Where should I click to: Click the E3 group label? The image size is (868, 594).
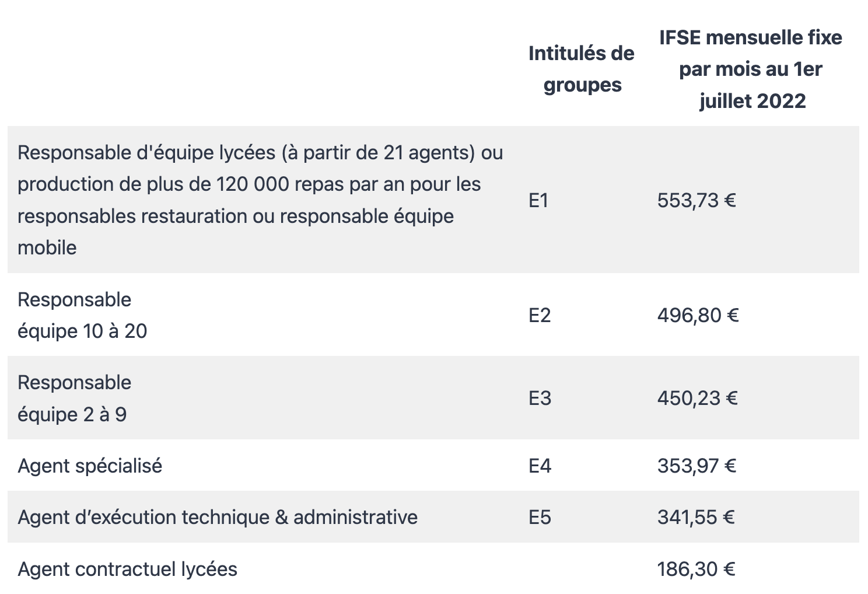pos(540,399)
